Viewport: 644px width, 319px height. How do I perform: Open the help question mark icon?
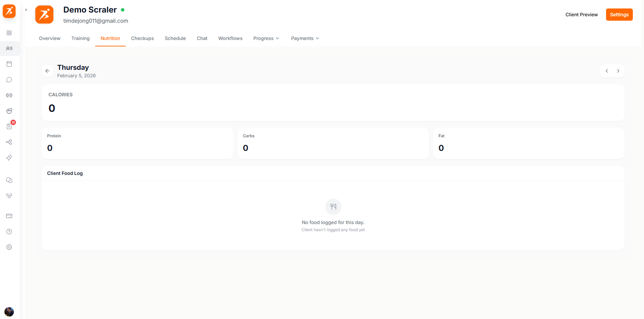click(9, 232)
